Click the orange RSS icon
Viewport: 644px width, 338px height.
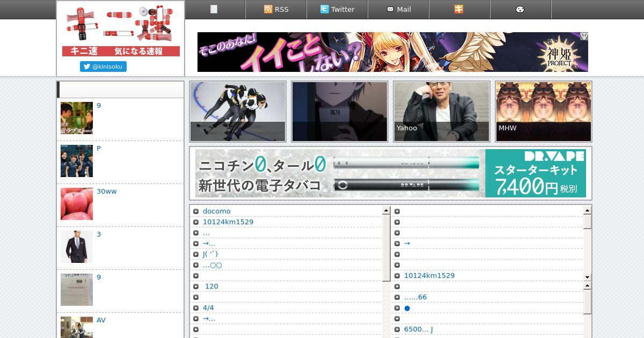click(x=268, y=9)
